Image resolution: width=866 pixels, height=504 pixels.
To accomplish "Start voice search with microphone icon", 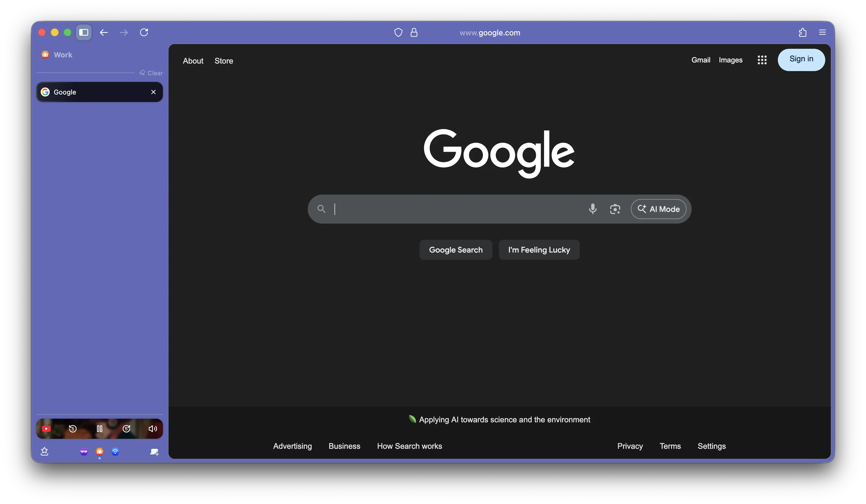I will (x=593, y=209).
